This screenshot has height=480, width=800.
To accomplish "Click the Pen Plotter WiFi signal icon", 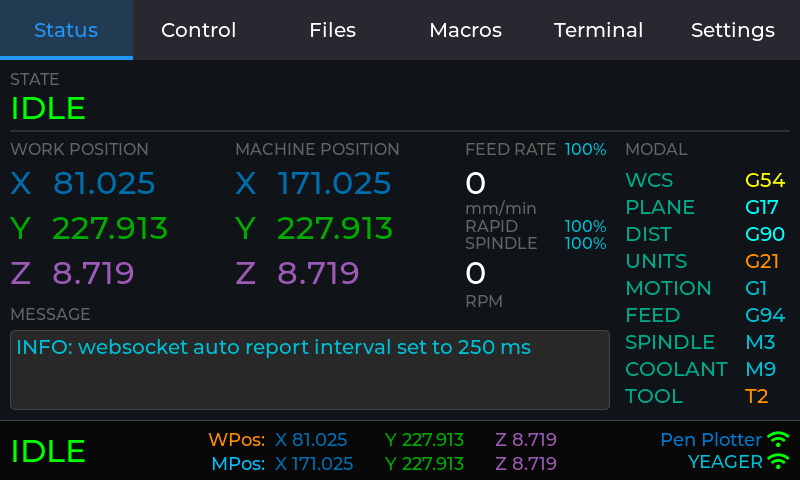I will coord(778,439).
